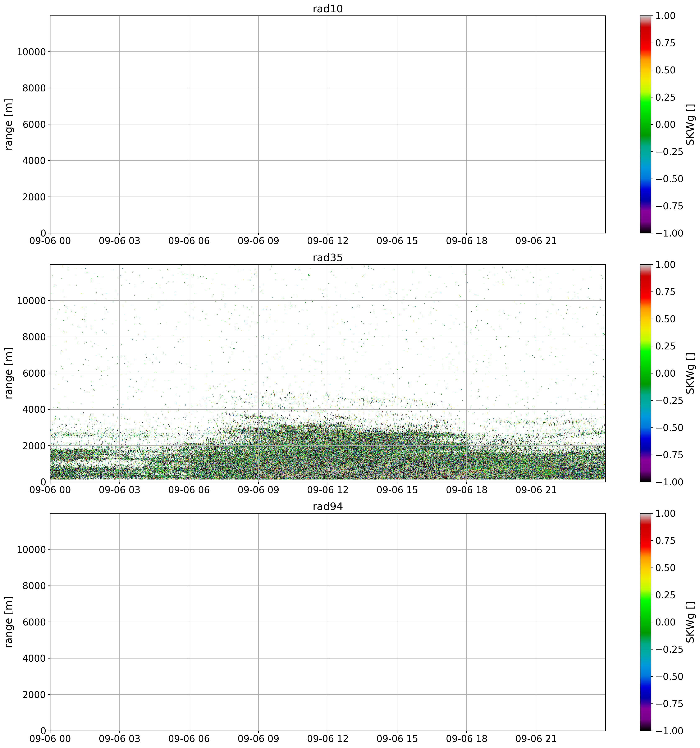Click the rad94 y-axis tick label 6000
The width and height of the screenshot is (700, 748).
click(35, 622)
